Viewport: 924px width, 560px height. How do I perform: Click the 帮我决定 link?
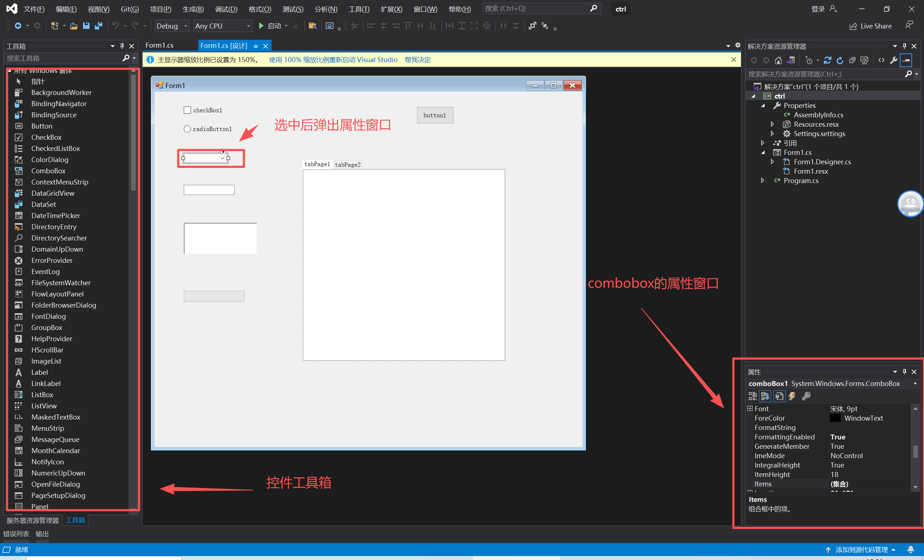point(418,60)
